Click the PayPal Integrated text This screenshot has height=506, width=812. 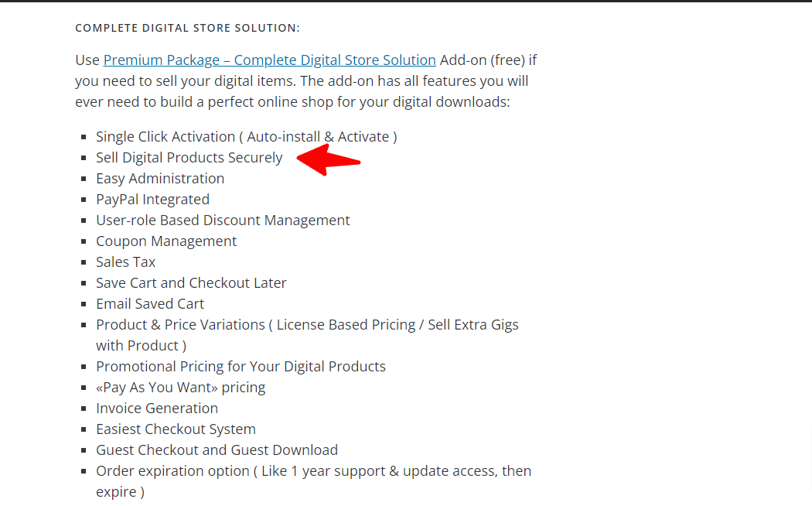pyautogui.click(x=153, y=200)
